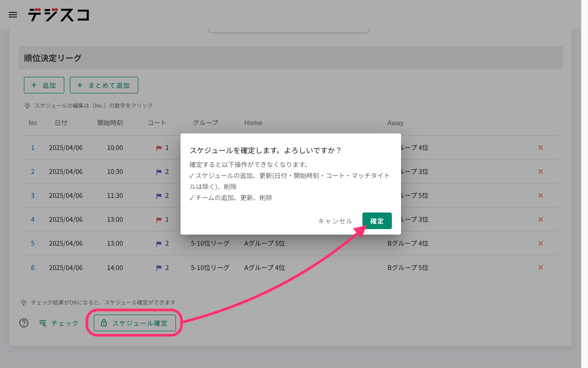Click the デジスコ logo
The width and height of the screenshot is (588, 368).
(58, 15)
